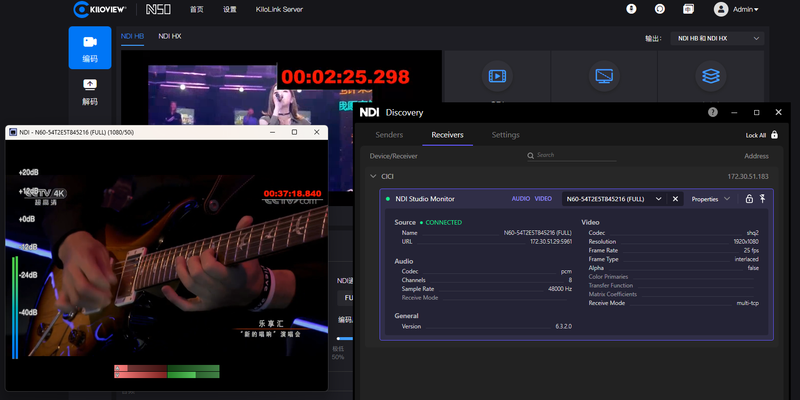Viewport: 800px width, 400px height.
Task: Click the lock icon on NDI Studio Monitor row
Action: (749, 199)
